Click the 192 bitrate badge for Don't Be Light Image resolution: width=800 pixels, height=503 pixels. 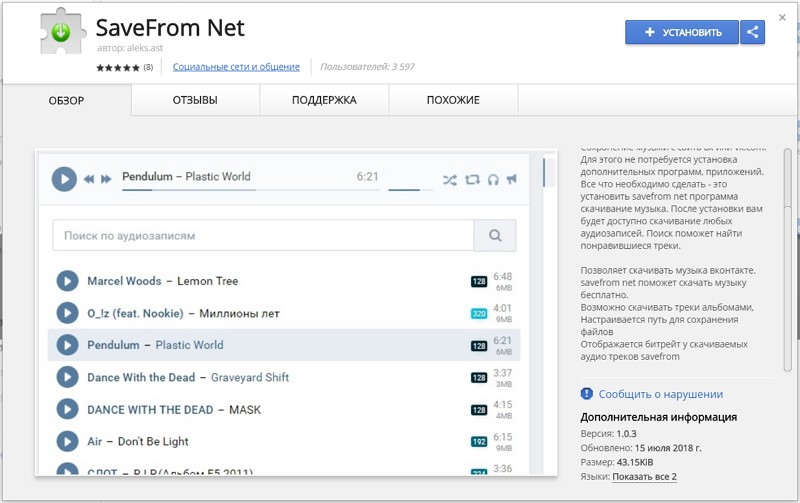pyautogui.click(x=479, y=442)
